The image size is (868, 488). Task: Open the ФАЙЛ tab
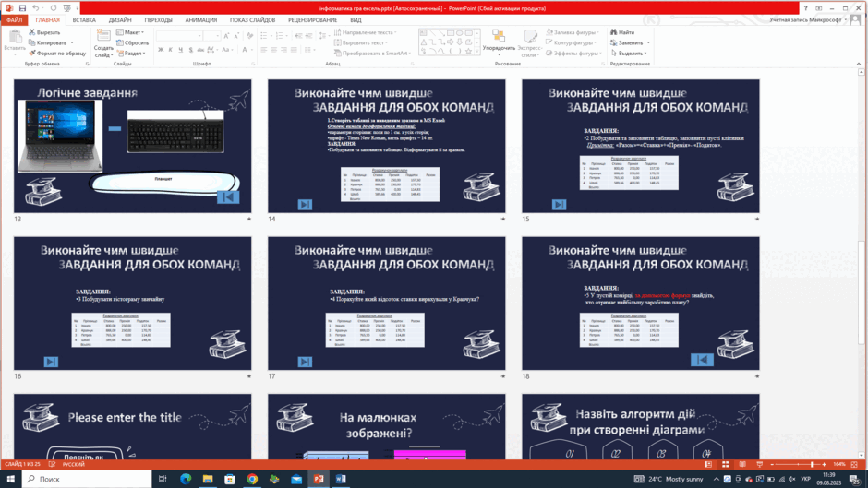click(15, 20)
